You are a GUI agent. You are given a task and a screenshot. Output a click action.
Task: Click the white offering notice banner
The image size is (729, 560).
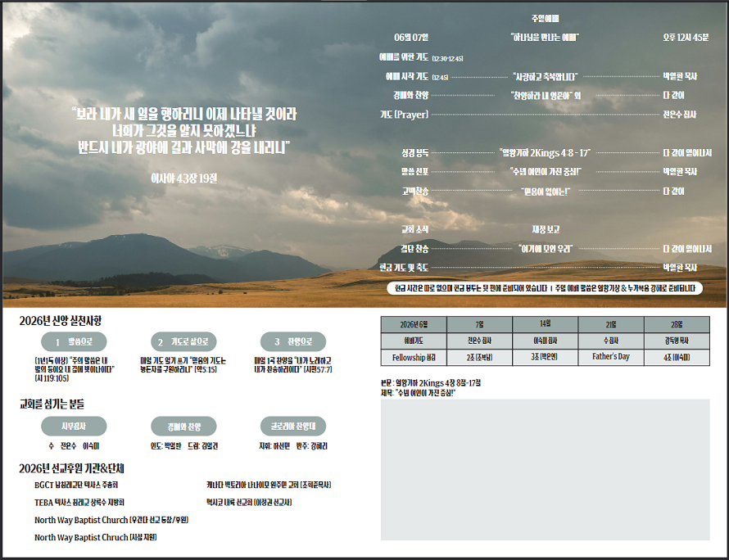(x=545, y=288)
